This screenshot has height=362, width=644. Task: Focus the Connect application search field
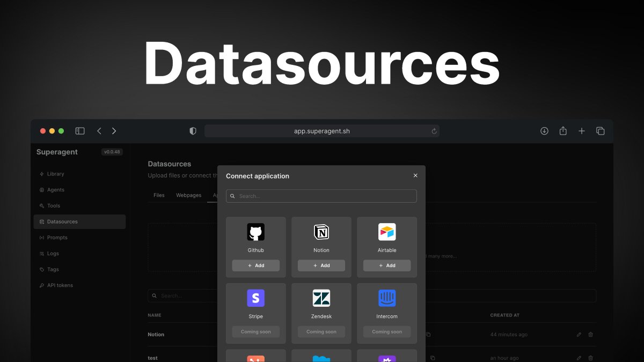coord(321,196)
